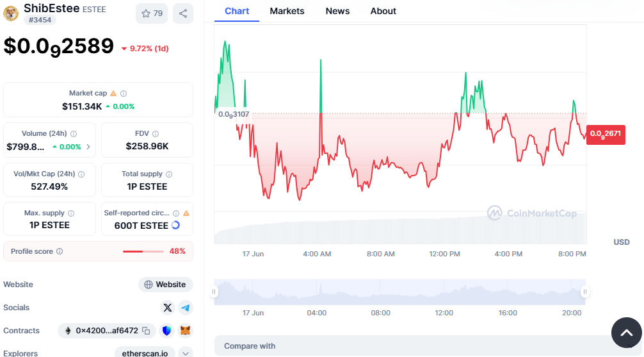Add to MetaMask with fox icon
The height and width of the screenshot is (357, 644).
[186, 331]
